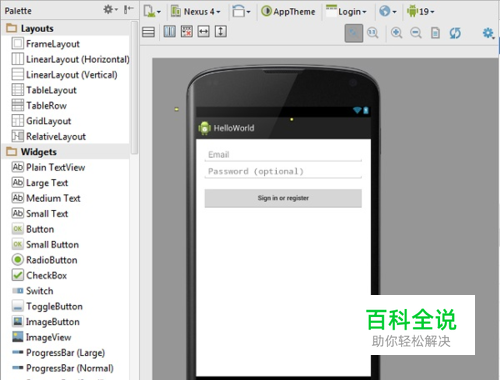Select RelativeLayout in the palette
Screen dimensions: 500x380
pyautogui.click(x=49, y=136)
